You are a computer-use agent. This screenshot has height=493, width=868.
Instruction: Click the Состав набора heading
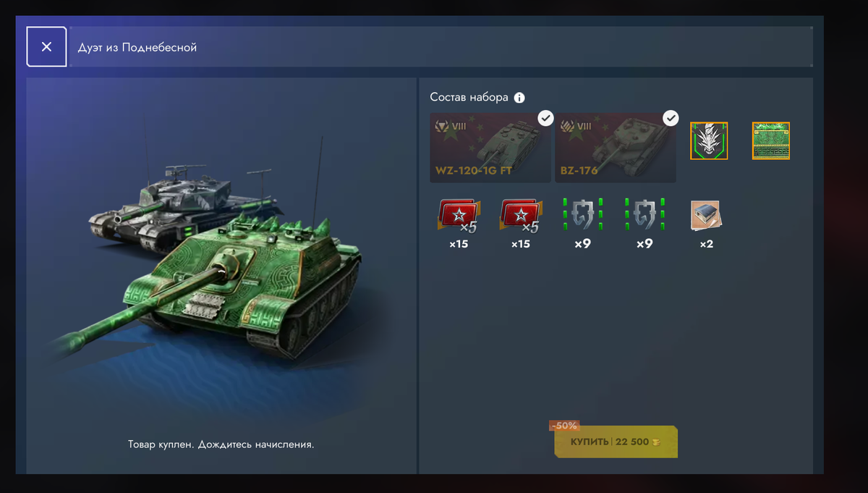pyautogui.click(x=469, y=97)
